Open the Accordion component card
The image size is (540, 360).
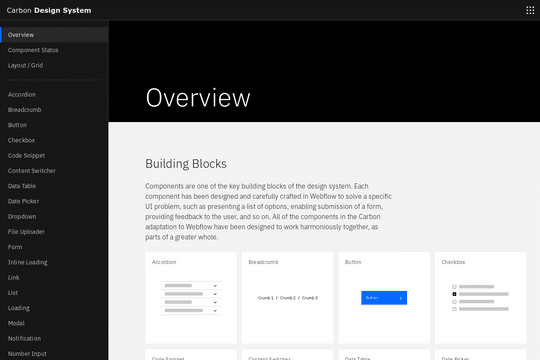click(x=191, y=298)
